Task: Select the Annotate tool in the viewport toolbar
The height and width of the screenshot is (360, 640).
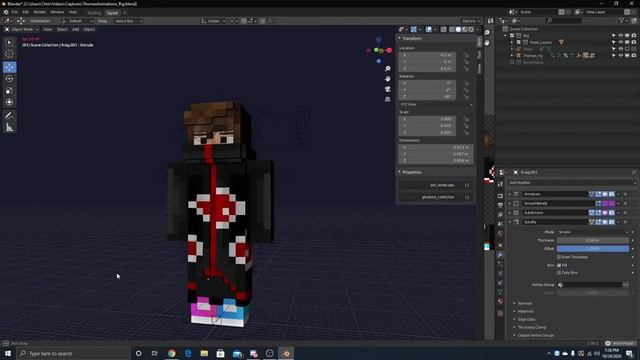Action: (x=9, y=116)
